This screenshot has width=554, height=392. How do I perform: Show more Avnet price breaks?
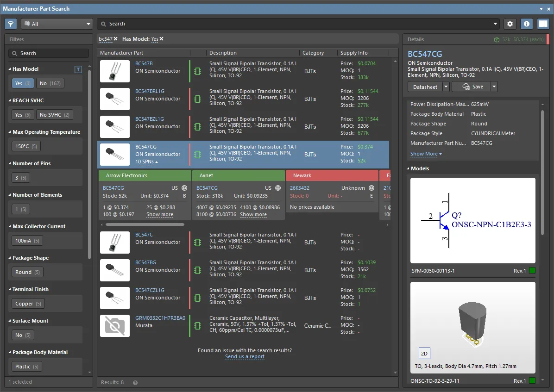pyautogui.click(x=253, y=215)
